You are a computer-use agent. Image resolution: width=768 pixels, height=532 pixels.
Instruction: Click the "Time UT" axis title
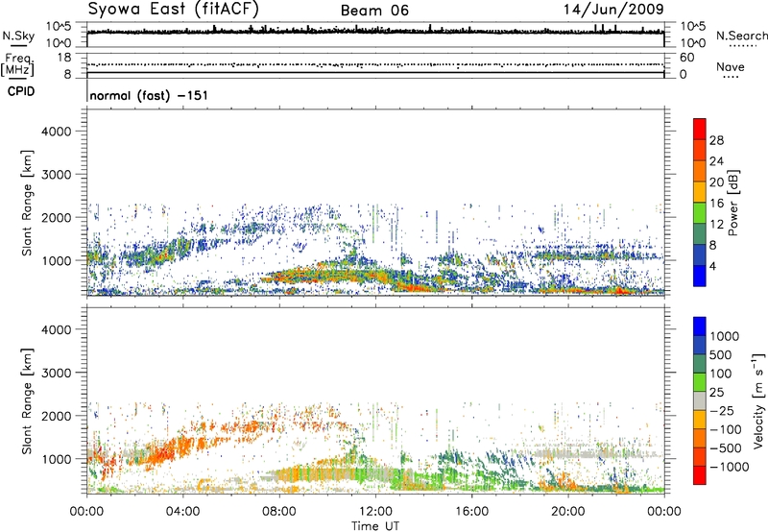click(x=375, y=526)
